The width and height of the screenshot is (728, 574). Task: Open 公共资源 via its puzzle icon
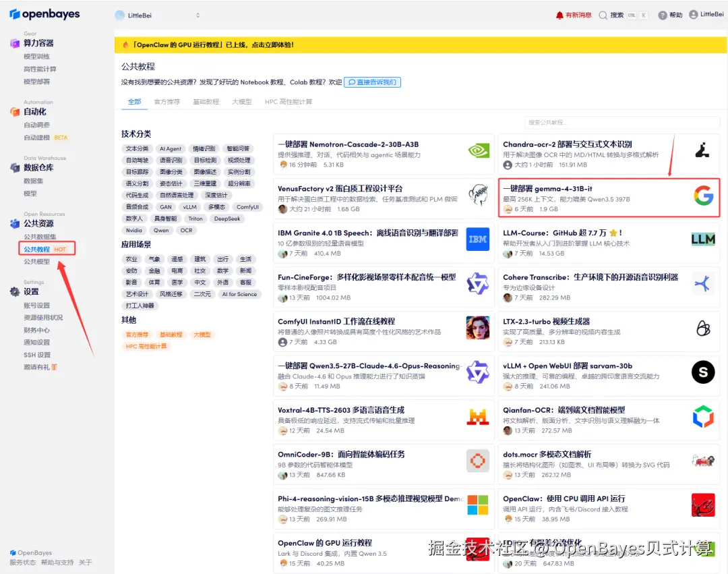[x=16, y=223]
